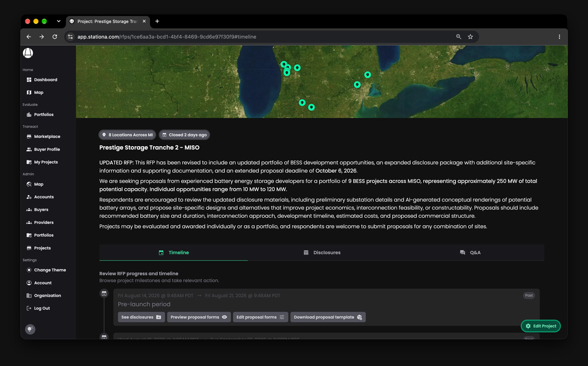
Task: Click the Account profile icon
Action: click(29, 283)
